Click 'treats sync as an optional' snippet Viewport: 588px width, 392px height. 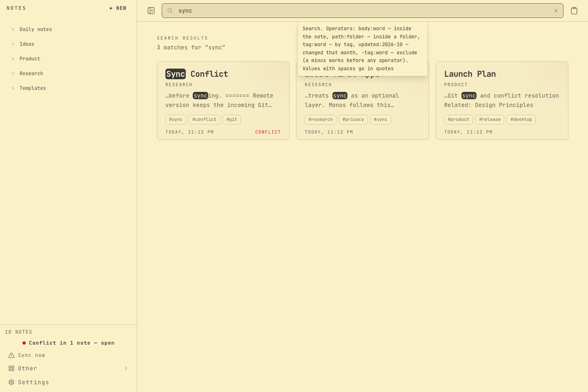point(352,96)
